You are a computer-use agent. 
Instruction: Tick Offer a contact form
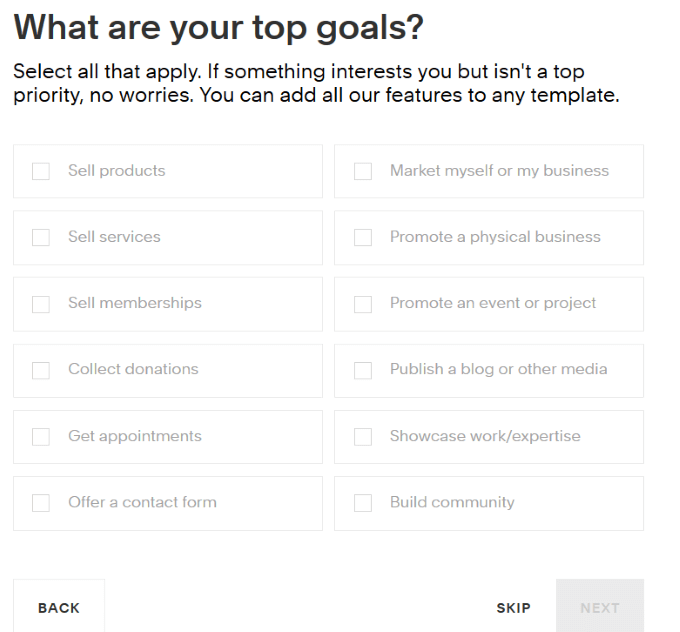[41, 503]
